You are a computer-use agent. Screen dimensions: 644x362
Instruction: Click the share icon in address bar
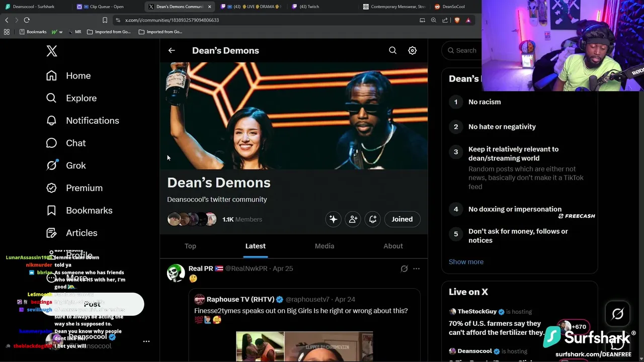coord(445,20)
